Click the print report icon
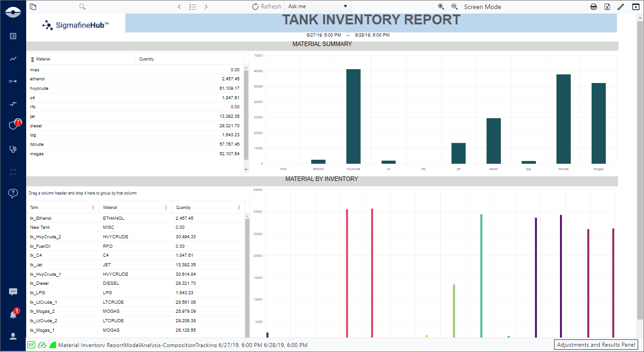This screenshot has height=352, width=644. 593,7
